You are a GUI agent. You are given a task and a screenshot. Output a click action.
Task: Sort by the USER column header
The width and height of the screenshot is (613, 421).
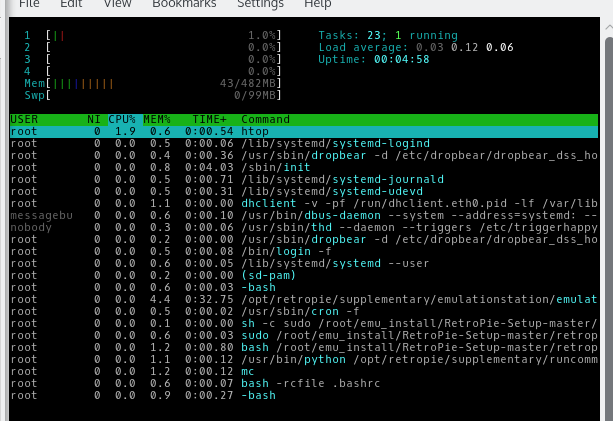pos(24,120)
